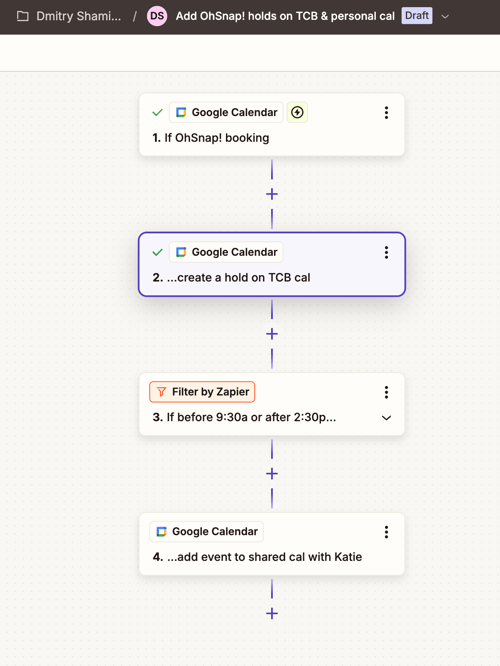Add a step at the end of the Zap
Image resolution: width=500 pixels, height=666 pixels.
point(272,613)
